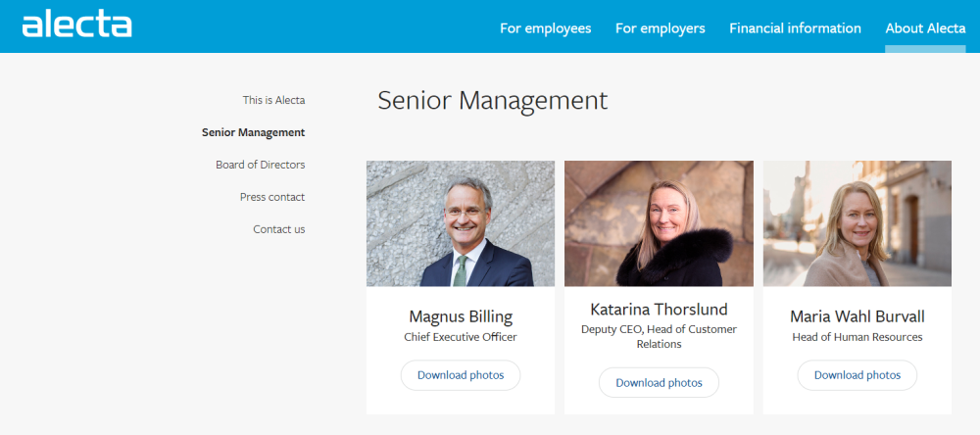Open the For employees menu
980x435 pixels.
545,28
